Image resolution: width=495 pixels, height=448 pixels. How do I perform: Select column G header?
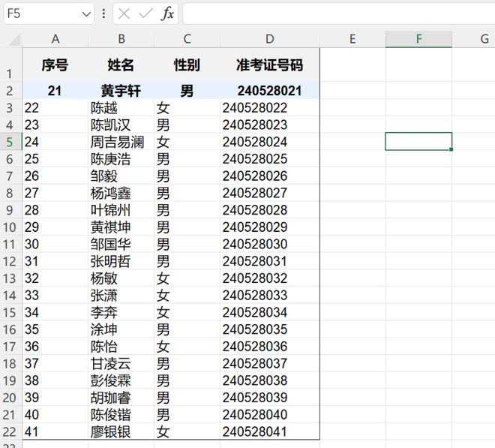pyautogui.click(x=473, y=39)
